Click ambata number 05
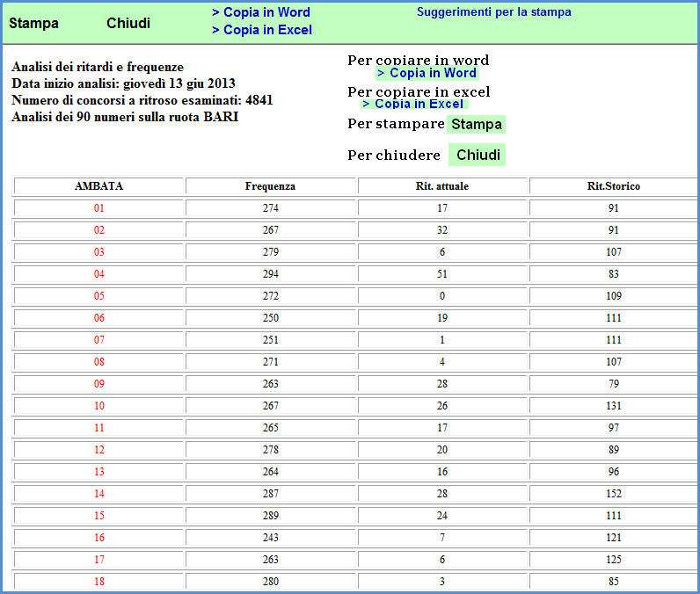The height and width of the screenshot is (594, 700). coord(99,295)
